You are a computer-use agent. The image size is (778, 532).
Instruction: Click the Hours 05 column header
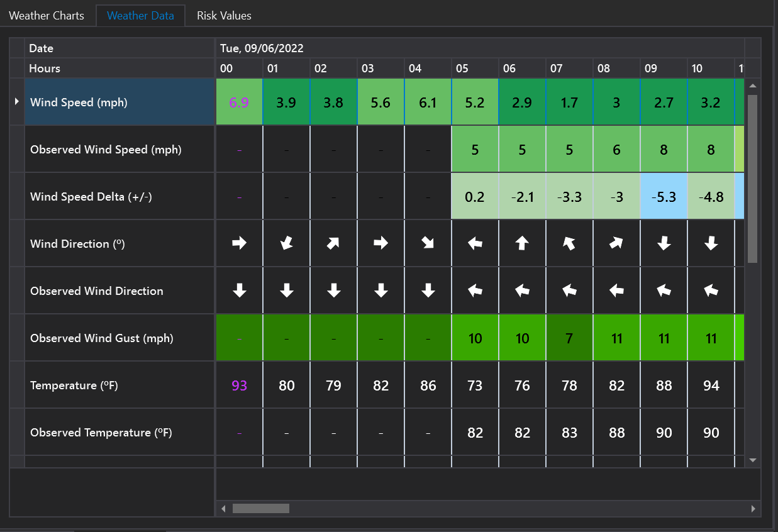coord(475,69)
